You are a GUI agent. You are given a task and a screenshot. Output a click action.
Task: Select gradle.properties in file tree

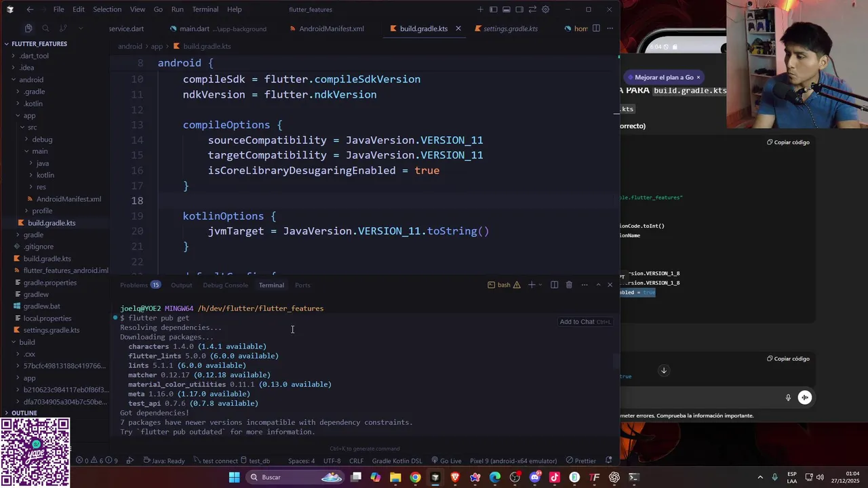[50, 283]
